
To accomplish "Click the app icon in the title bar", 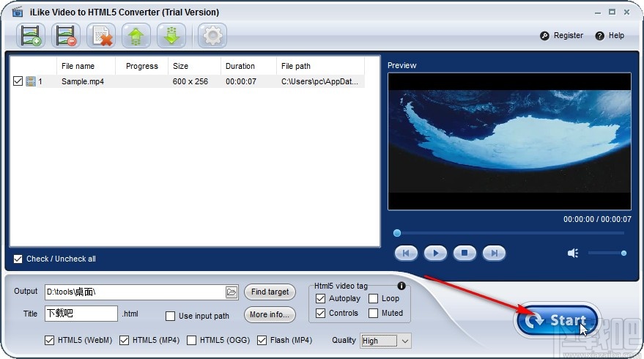I will click(18, 12).
